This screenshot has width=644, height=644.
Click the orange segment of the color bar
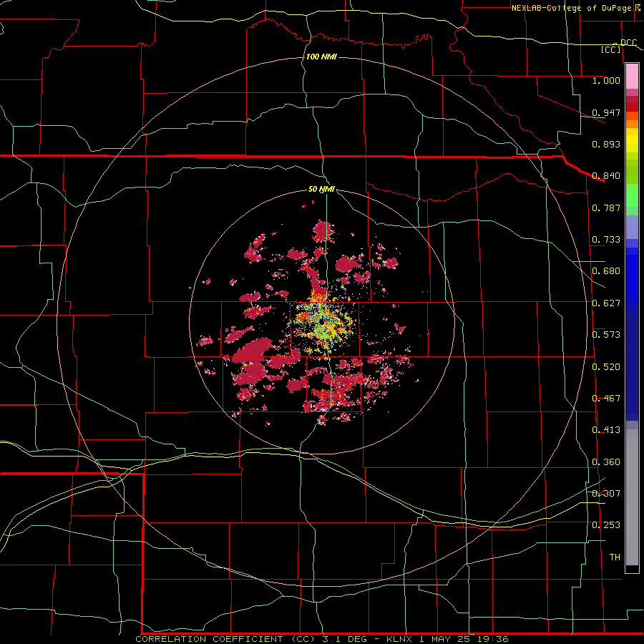tap(632, 124)
